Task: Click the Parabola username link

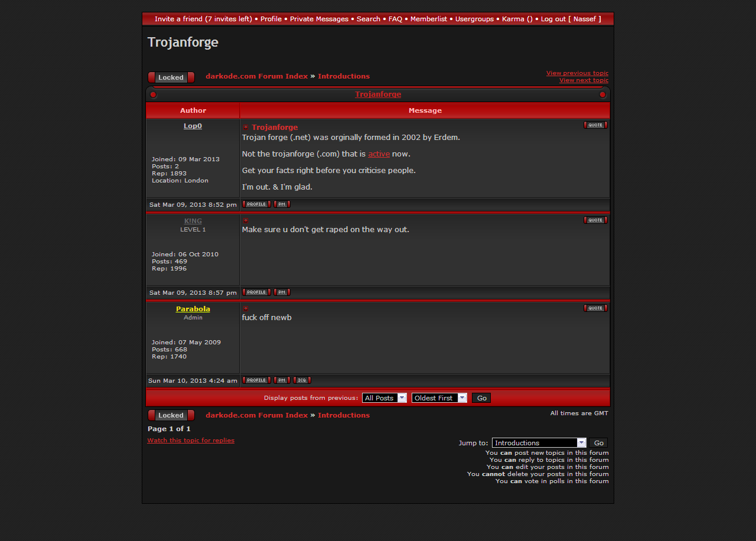Action: [193, 309]
